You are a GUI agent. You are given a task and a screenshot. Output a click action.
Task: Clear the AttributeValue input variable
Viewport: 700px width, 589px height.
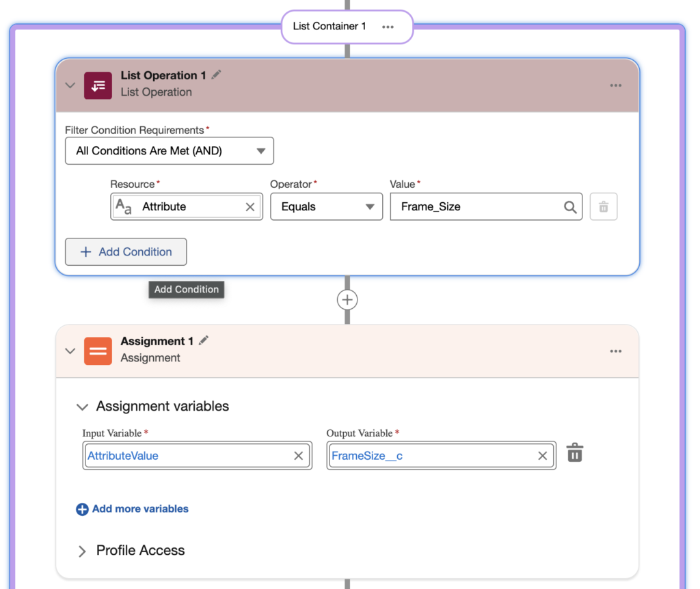tap(298, 456)
